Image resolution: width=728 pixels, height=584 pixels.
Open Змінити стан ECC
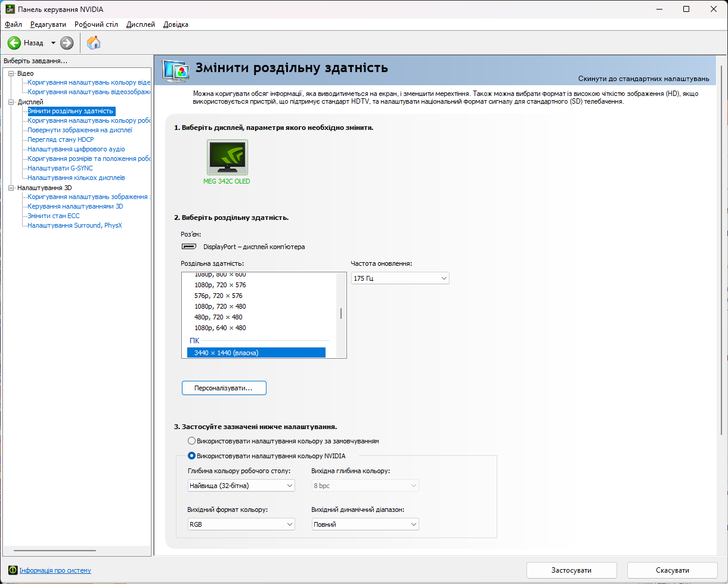pyautogui.click(x=54, y=216)
